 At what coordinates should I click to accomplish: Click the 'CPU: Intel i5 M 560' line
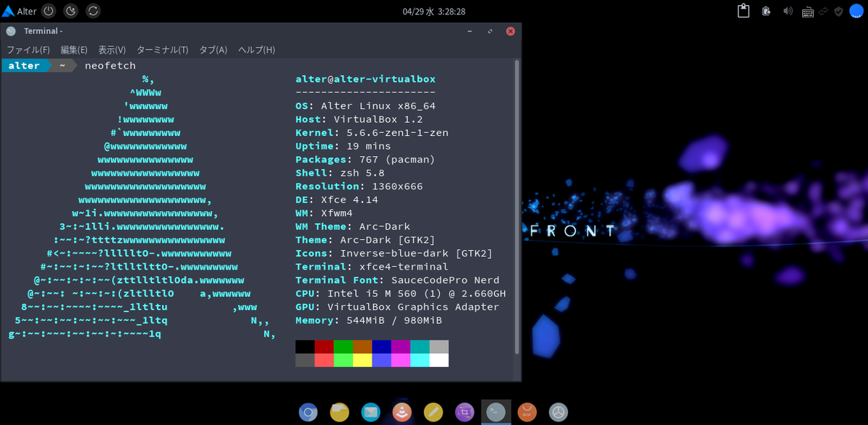(401, 293)
